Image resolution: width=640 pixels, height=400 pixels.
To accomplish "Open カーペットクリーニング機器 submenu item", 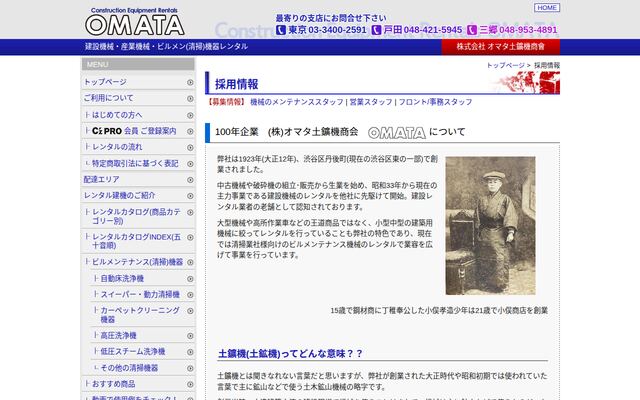I will coord(140,315).
